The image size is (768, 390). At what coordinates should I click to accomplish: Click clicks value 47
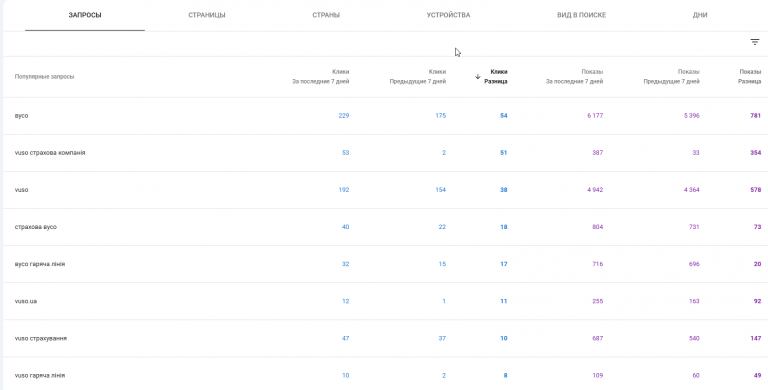pyautogui.click(x=346, y=338)
